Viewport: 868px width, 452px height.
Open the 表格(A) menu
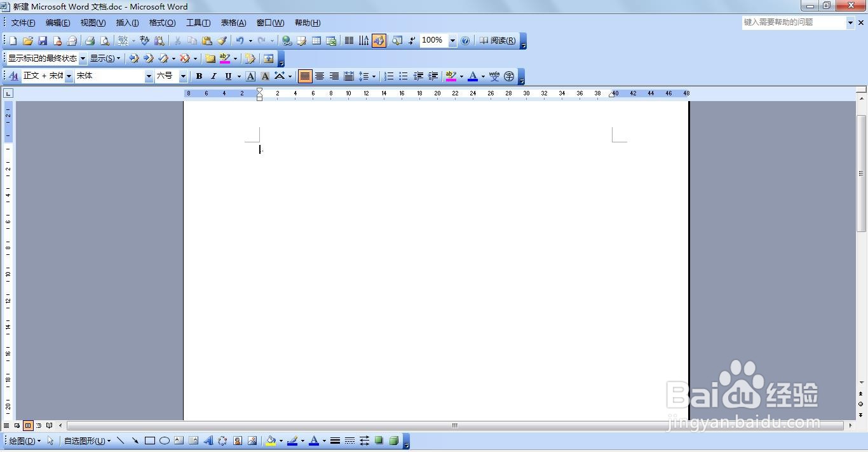coord(233,23)
